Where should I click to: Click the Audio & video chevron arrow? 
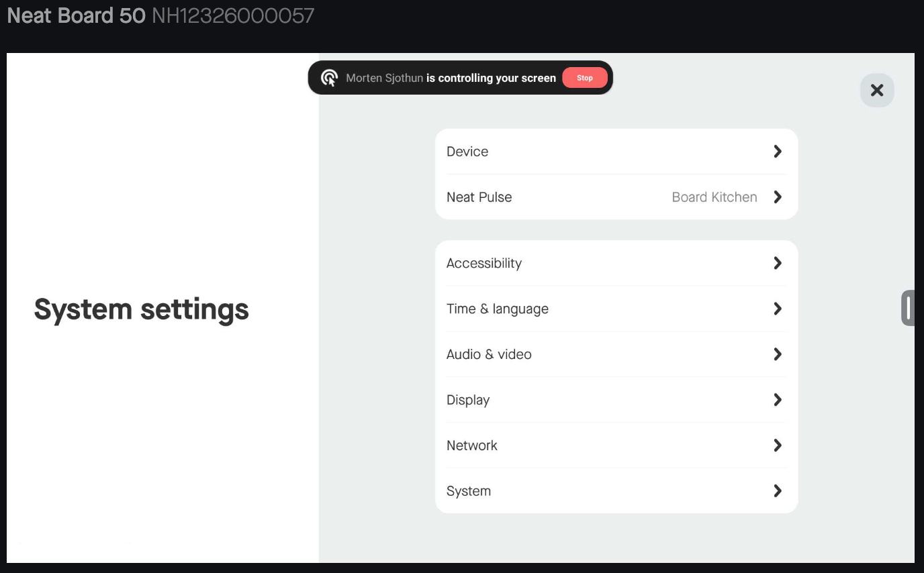coord(778,354)
